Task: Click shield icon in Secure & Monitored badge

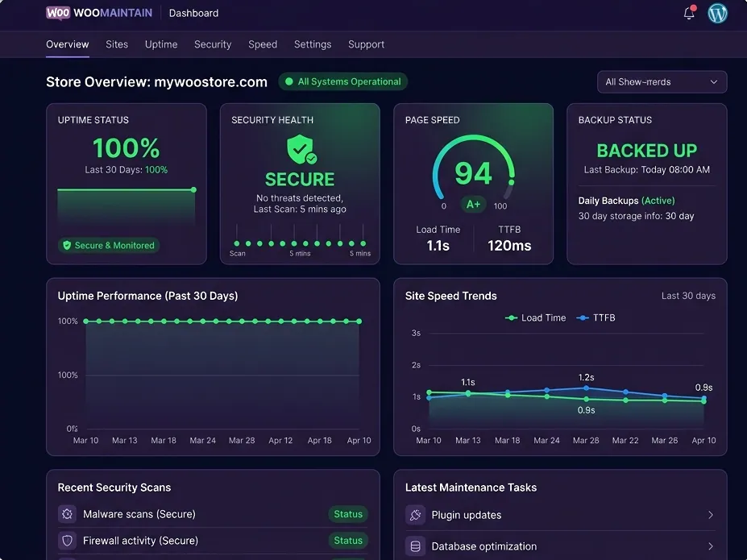Action: tap(67, 245)
